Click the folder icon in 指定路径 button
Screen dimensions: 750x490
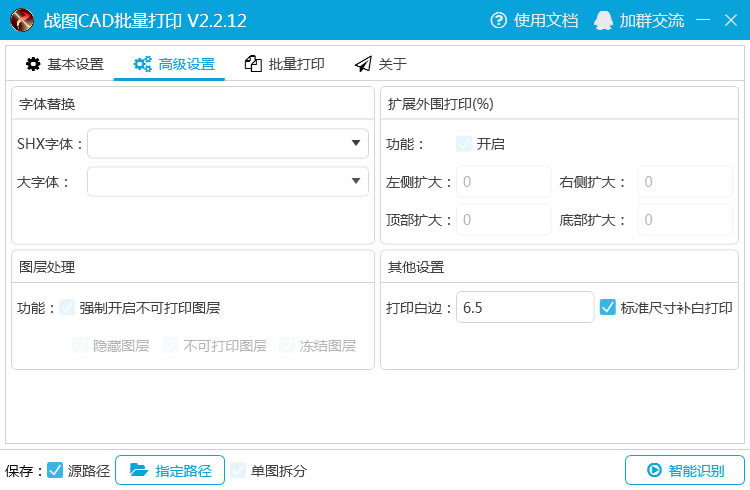[x=138, y=470]
